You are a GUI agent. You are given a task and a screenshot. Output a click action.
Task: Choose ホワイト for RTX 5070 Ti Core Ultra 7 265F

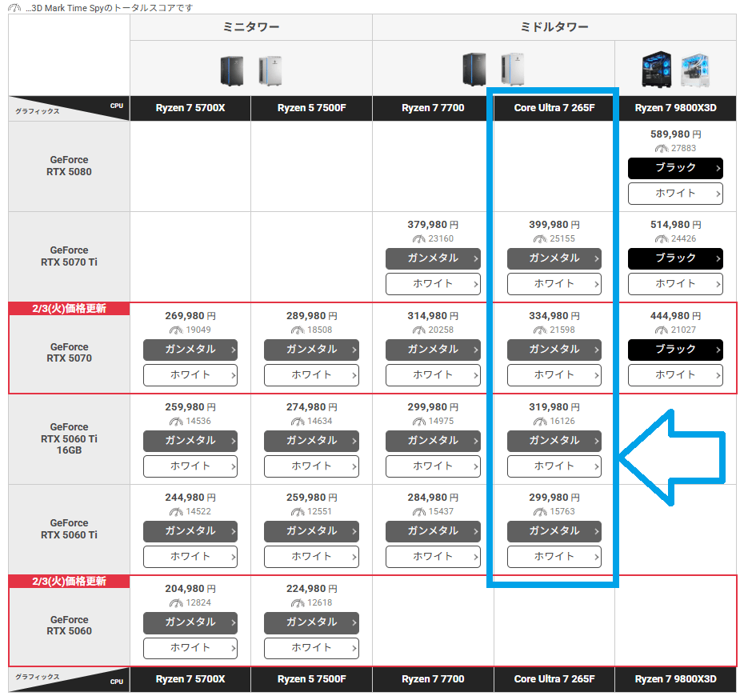tap(554, 283)
